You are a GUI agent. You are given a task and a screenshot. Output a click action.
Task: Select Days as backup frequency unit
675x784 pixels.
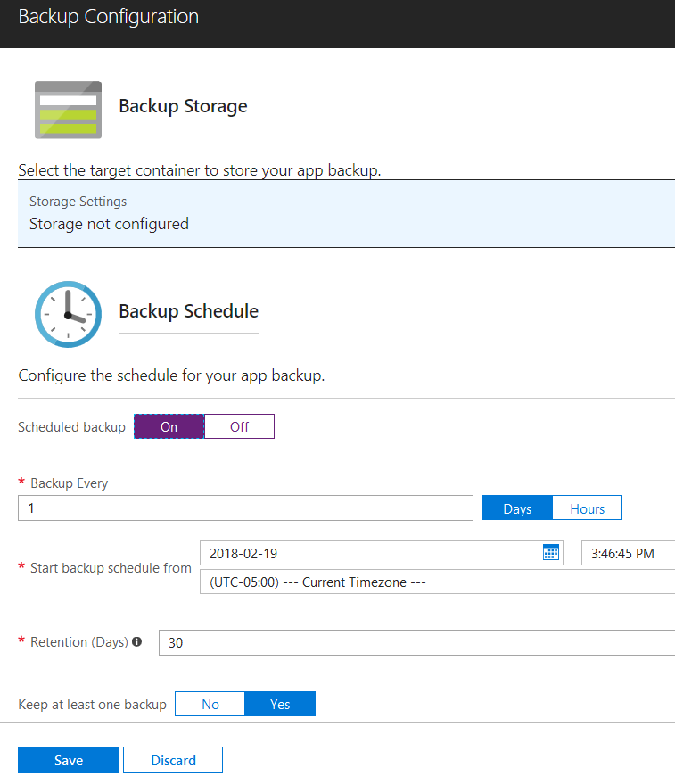517,508
